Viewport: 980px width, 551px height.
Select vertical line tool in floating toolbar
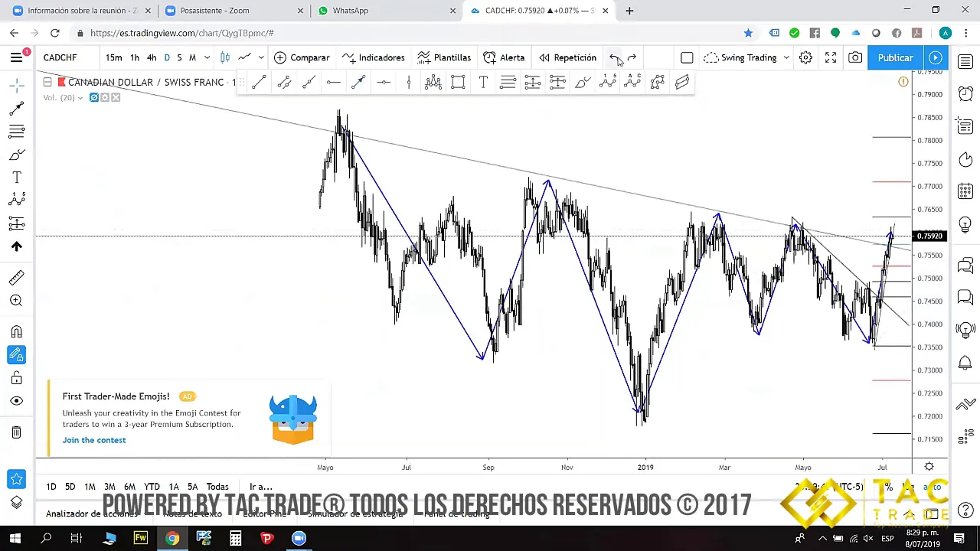(408, 83)
